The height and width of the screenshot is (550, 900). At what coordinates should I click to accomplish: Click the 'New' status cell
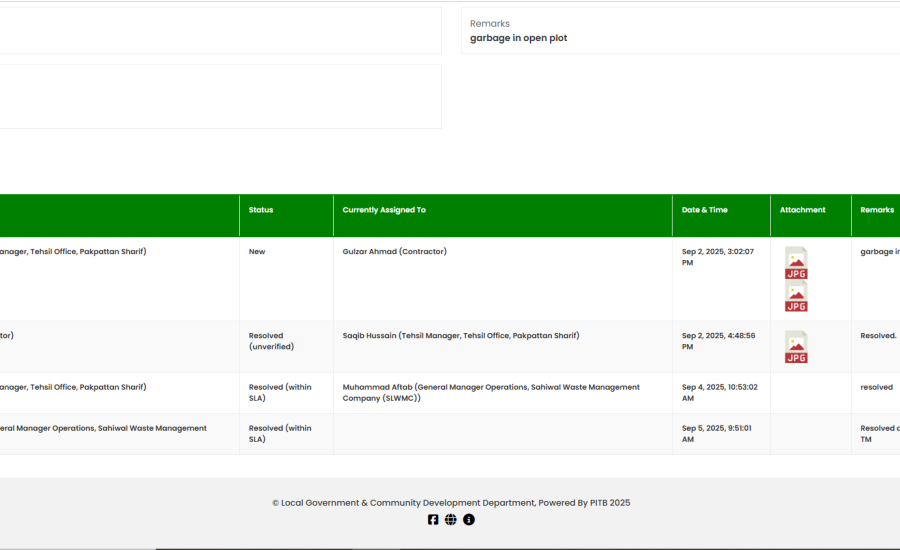click(x=257, y=252)
